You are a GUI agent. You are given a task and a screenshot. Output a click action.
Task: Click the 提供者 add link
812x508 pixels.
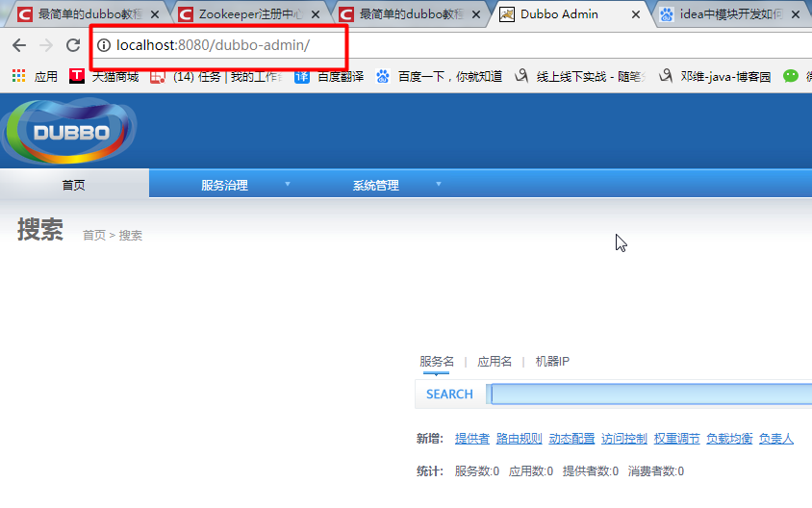coord(472,439)
